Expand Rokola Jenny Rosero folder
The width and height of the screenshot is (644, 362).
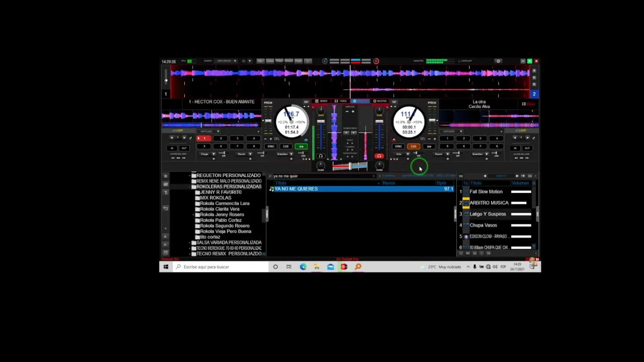194,215
